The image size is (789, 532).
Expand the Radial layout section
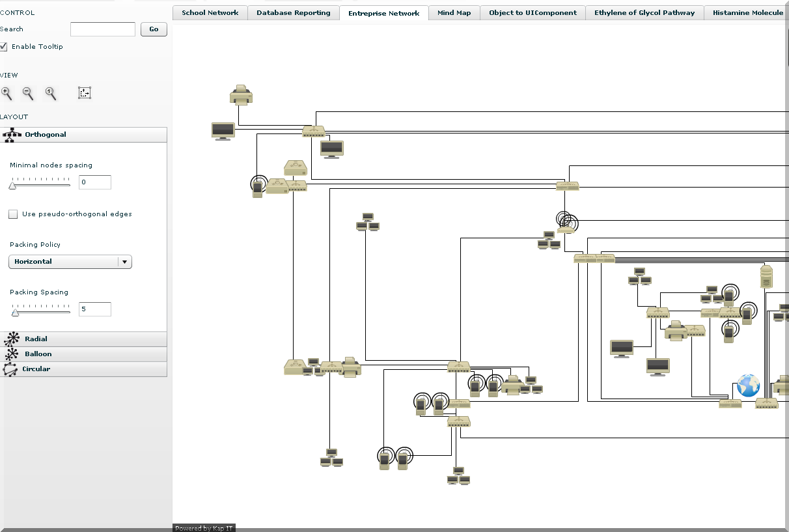pos(83,339)
